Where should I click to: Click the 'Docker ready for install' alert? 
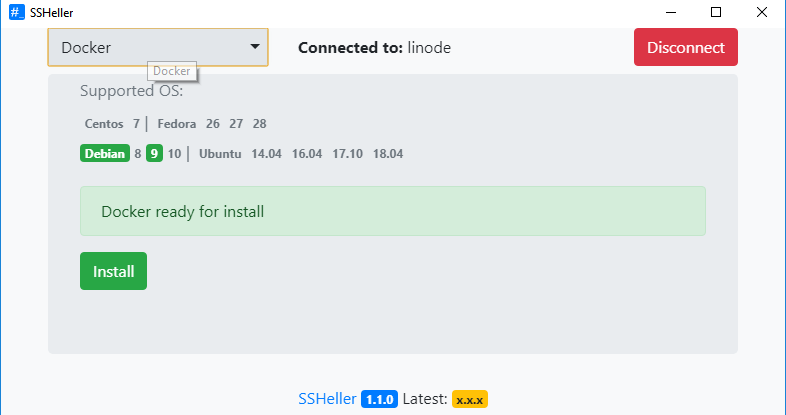click(392, 211)
